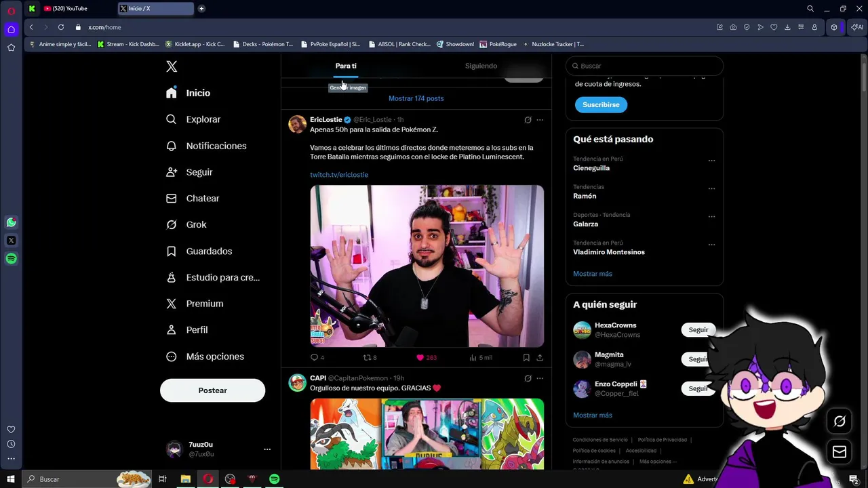Reload the page
The width and height of the screenshot is (868, 488).
coord(61,27)
